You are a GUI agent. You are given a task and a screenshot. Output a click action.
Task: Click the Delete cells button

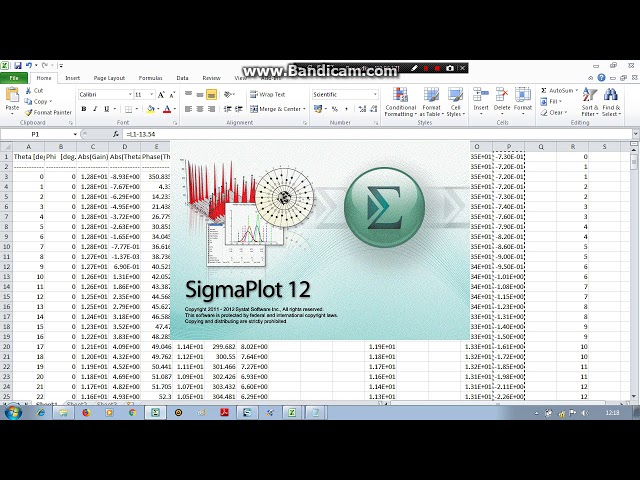(x=502, y=100)
